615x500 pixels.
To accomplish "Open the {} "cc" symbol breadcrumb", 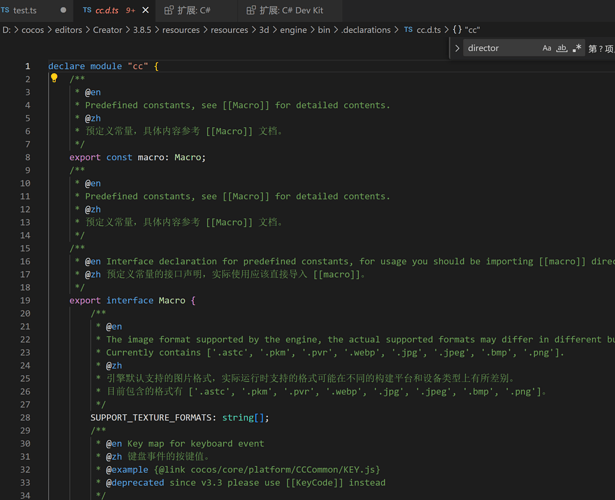I will pos(466,30).
